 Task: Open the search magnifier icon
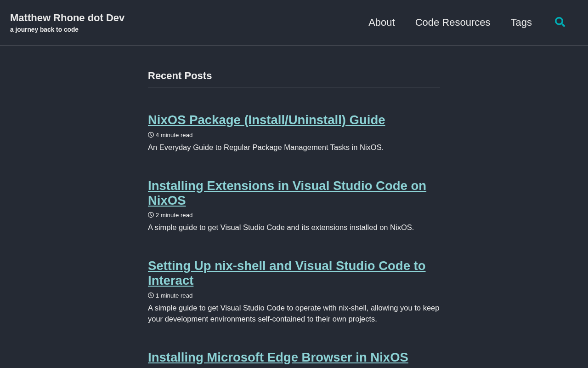pyautogui.click(x=560, y=22)
